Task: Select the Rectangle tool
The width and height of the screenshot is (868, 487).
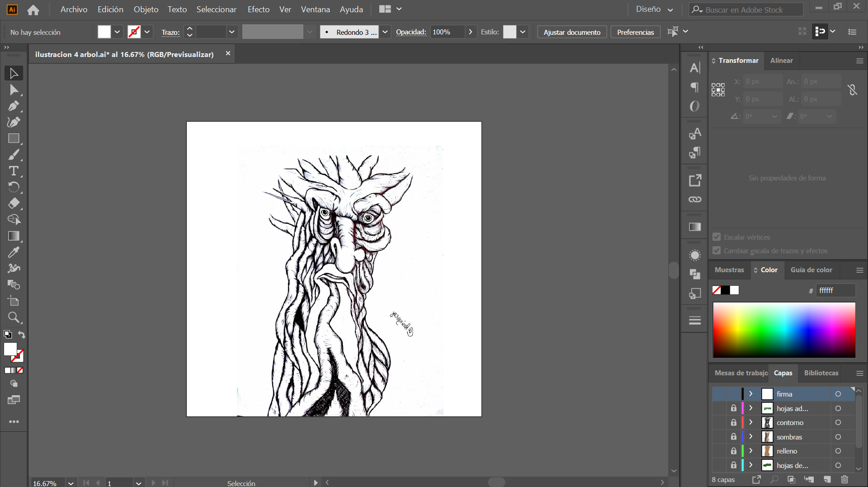Action: [14, 138]
